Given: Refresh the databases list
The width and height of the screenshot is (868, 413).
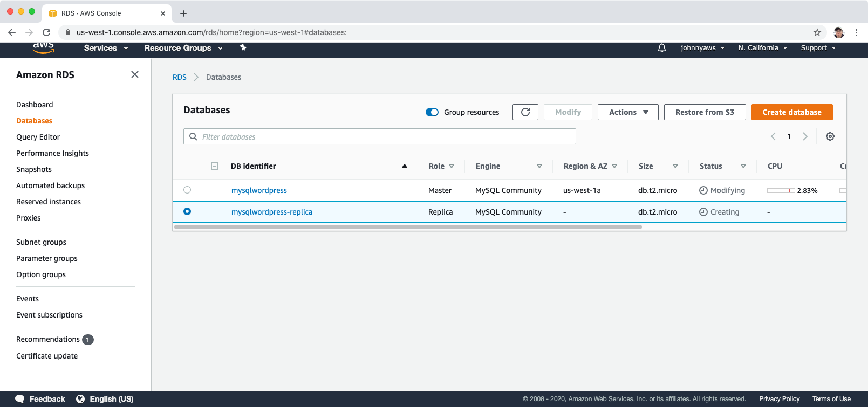Looking at the screenshot, I should pos(525,112).
